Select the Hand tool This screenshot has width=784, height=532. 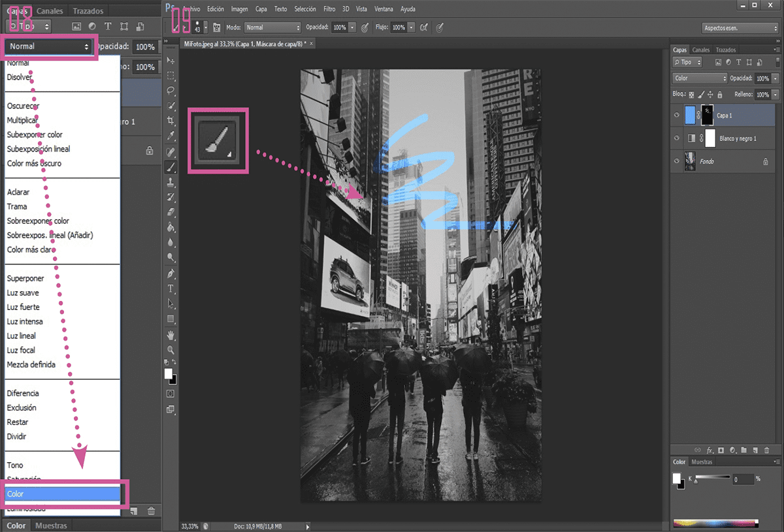171,335
